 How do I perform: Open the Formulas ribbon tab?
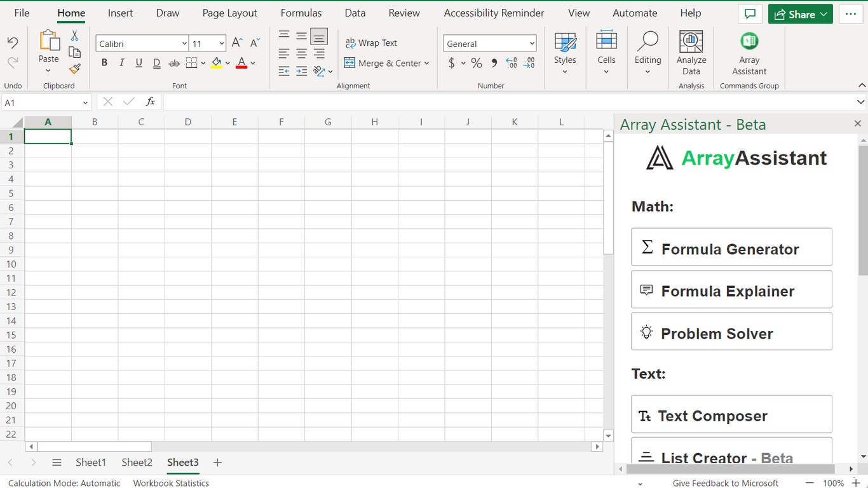301,13
